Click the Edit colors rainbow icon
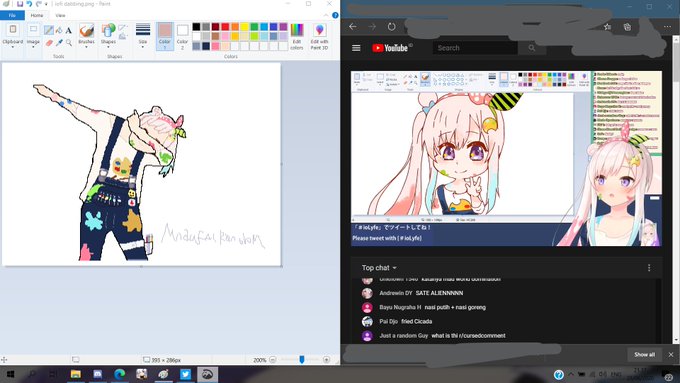The height and width of the screenshot is (383, 680). tap(297, 30)
